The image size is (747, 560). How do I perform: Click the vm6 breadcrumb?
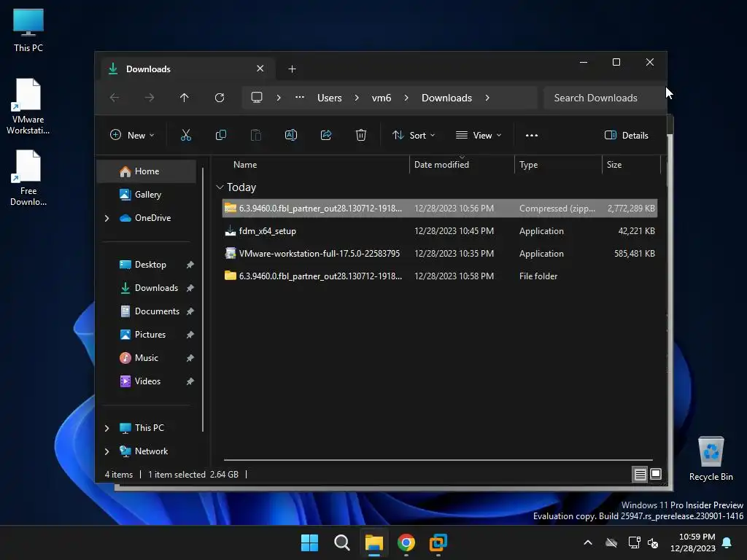tap(381, 98)
